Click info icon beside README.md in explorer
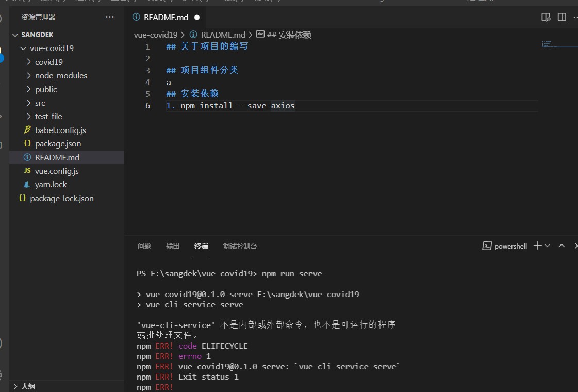Image resolution: width=578 pixels, height=392 pixels. pos(27,157)
